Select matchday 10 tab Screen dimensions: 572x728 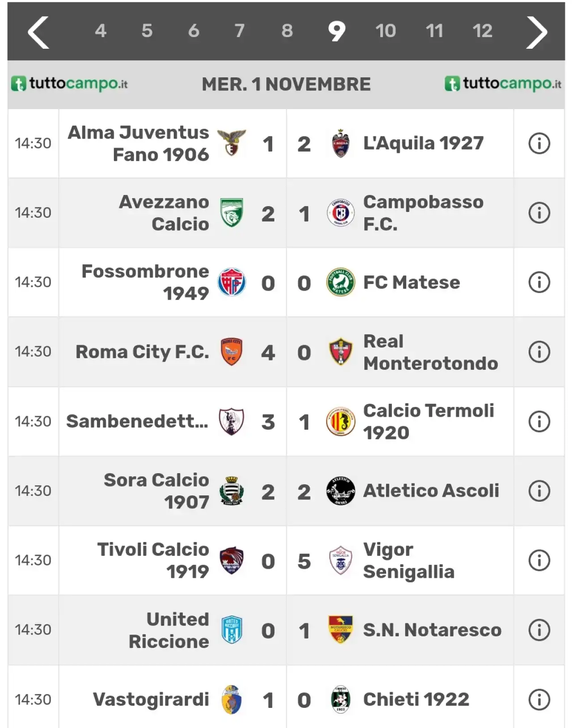click(x=385, y=31)
